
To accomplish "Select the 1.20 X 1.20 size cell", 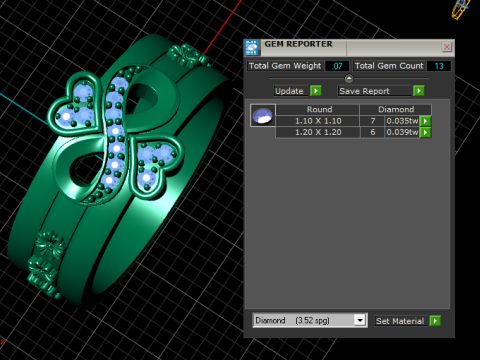I will (x=318, y=132).
